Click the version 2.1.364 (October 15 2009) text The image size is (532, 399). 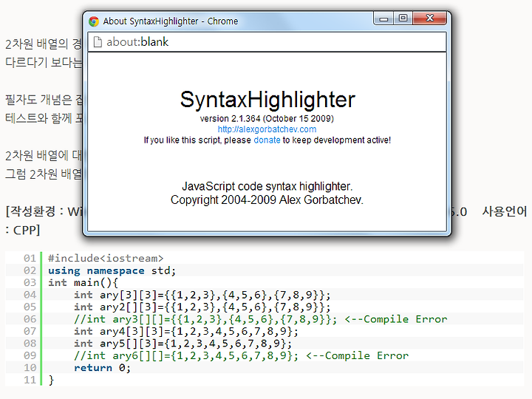(267, 118)
